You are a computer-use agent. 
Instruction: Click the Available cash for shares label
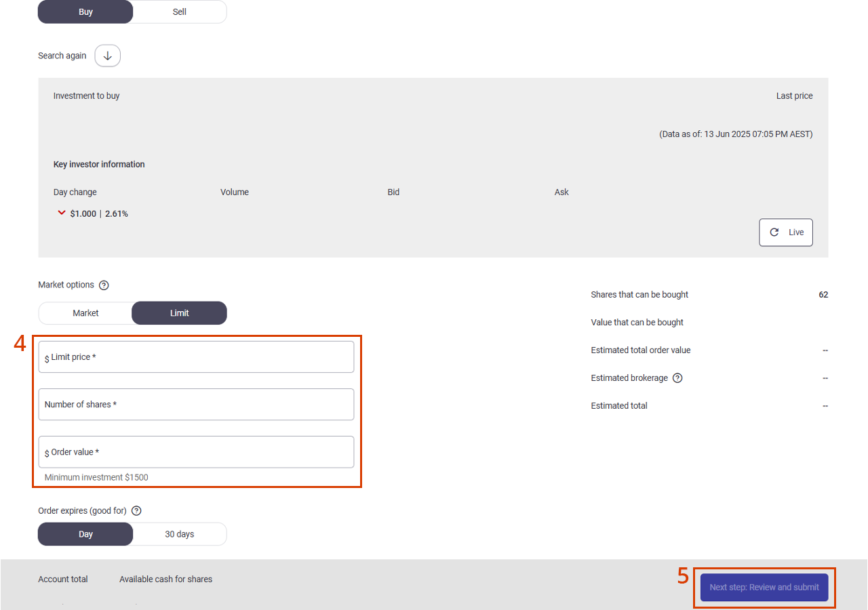point(165,579)
